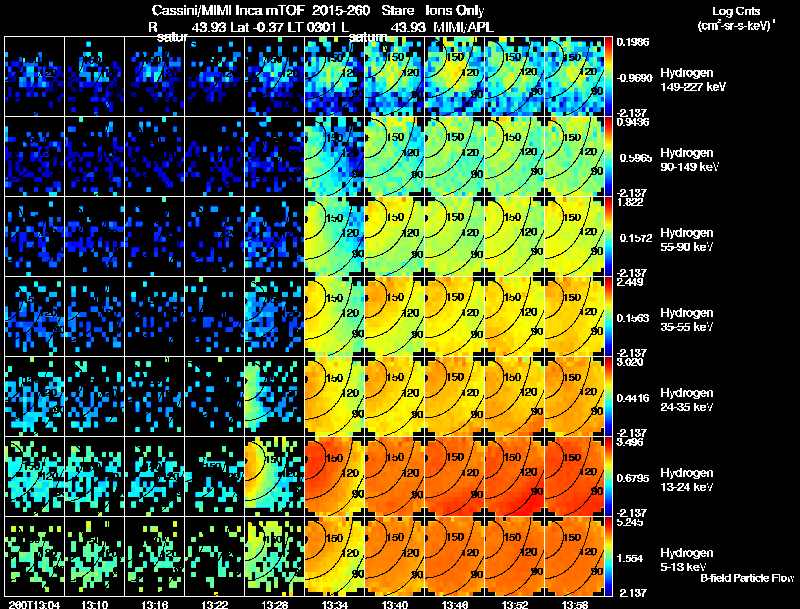Select the 90-149 keV panel at 13:46
The image size is (800, 609).
click(455, 157)
